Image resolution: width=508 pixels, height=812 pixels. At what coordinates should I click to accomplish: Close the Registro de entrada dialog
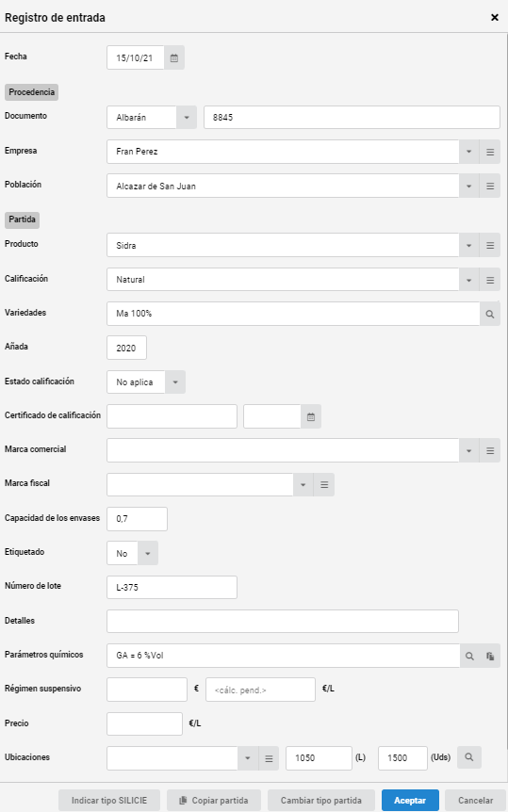(x=495, y=18)
